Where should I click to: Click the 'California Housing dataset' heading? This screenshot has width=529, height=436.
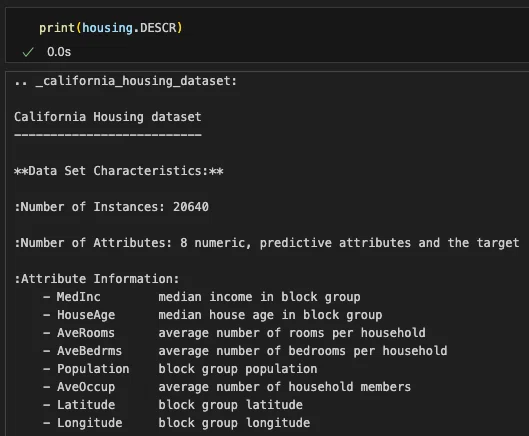108,117
